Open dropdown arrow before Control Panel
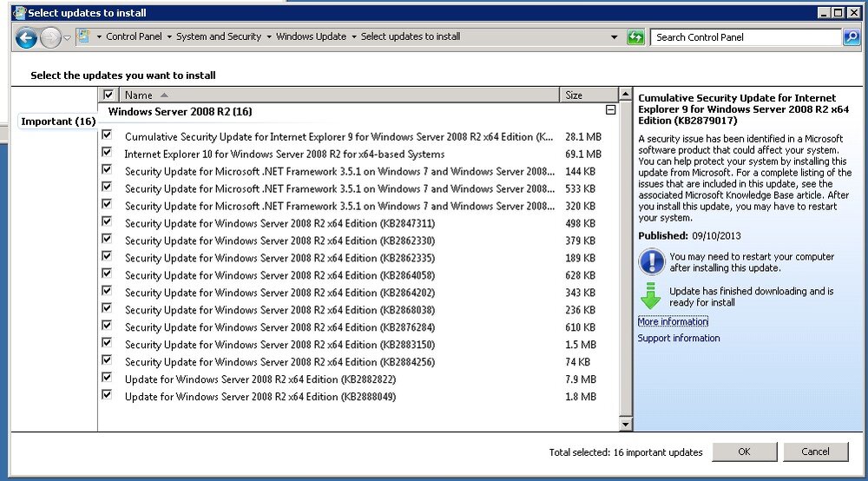This screenshot has width=868, height=481. [99, 37]
